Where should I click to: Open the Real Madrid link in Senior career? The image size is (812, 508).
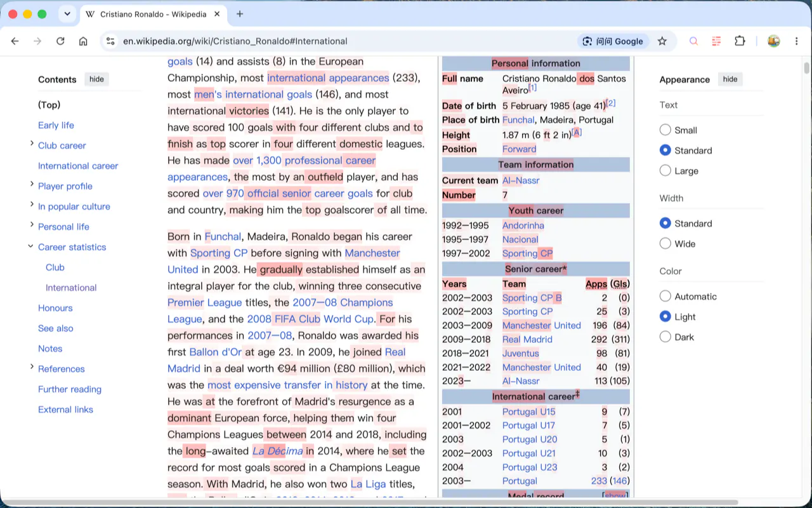(x=527, y=339)
